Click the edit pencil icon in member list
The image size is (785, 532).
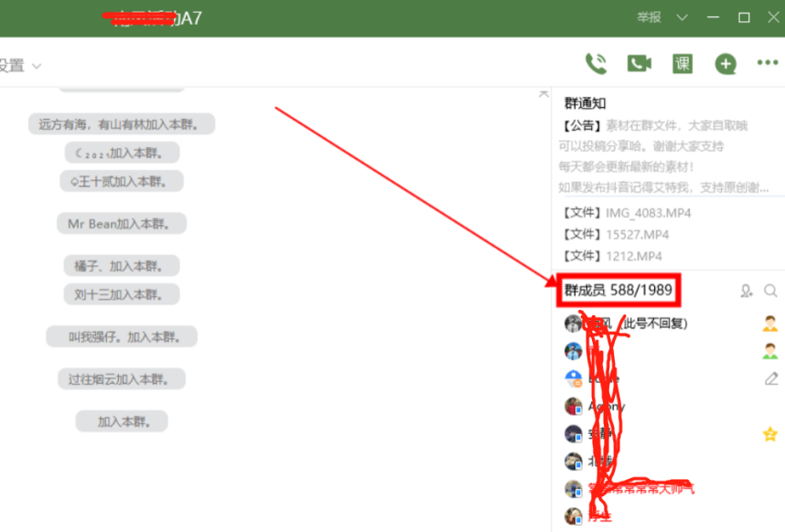(771, 378)
